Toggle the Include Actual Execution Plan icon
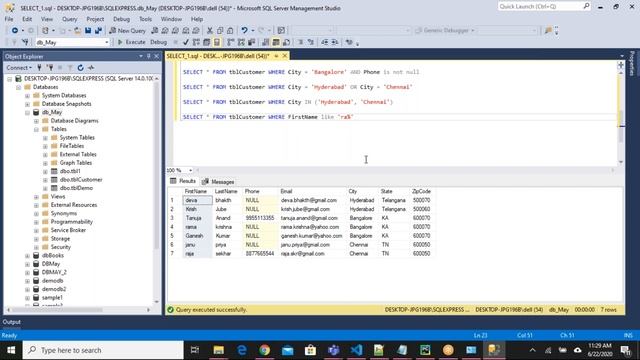 [x=231, y=42]
